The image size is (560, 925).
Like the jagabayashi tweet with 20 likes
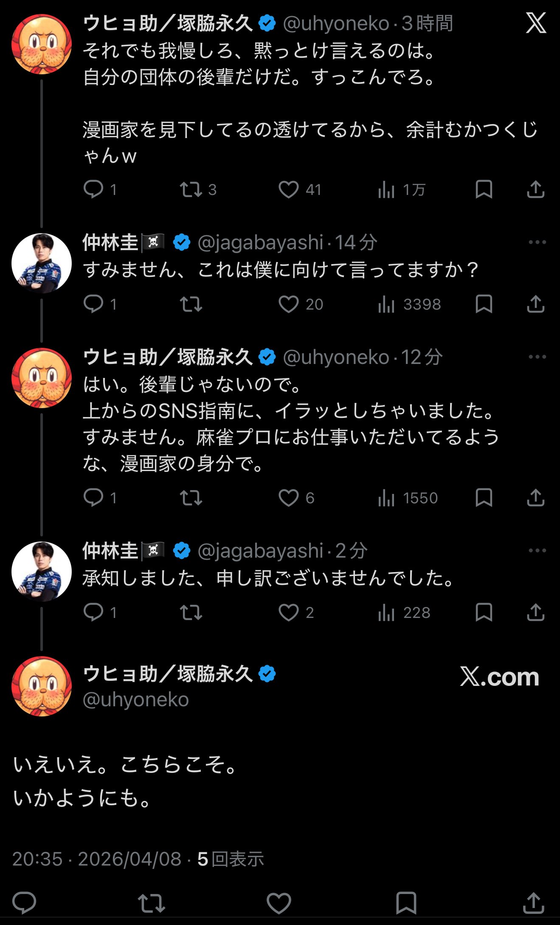(289, 304)
